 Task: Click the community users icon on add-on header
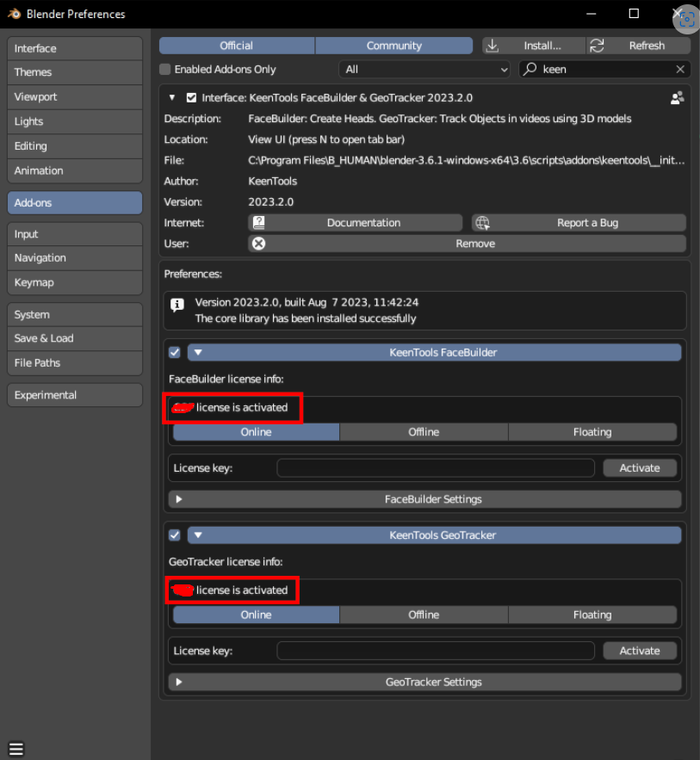pyautogui.click(x=677, y=98)
